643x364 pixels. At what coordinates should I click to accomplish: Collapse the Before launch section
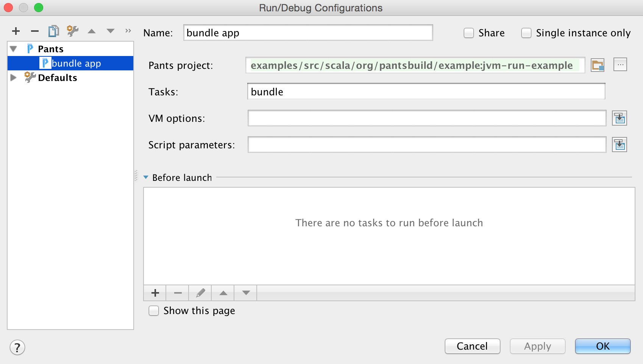point(146,177)
